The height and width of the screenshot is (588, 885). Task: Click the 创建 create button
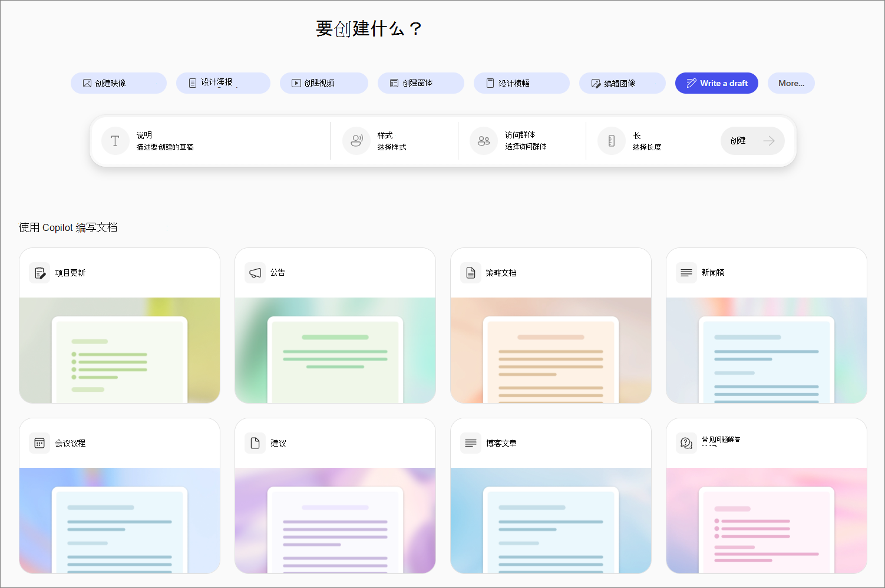(752, 141)
